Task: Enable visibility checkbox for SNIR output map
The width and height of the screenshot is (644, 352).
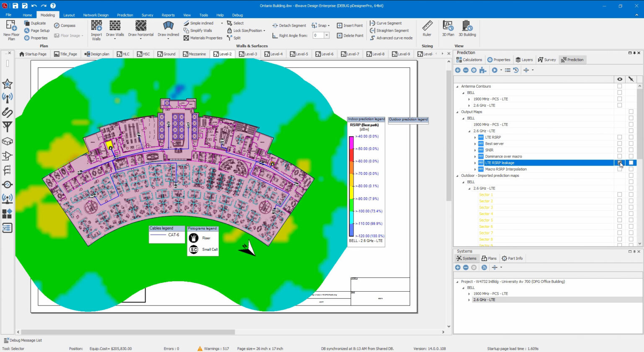Action: pos(619,150)
